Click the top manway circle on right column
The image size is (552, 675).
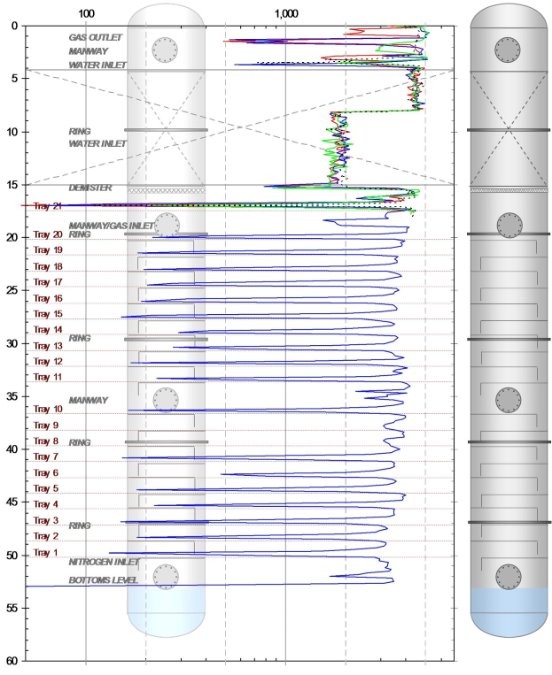click(x=507, y=50)
